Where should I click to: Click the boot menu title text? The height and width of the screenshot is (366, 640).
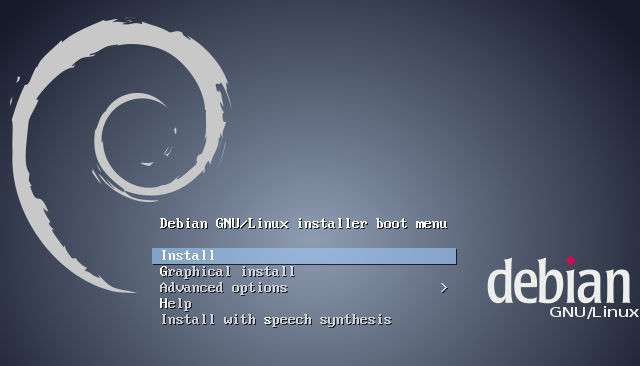[x=304, y=224]
